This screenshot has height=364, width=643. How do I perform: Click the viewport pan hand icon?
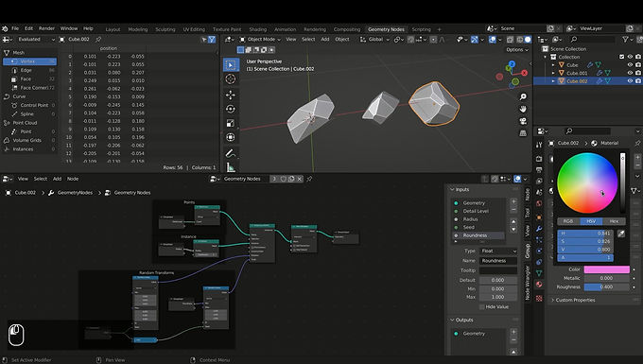[x=523, y=109]
